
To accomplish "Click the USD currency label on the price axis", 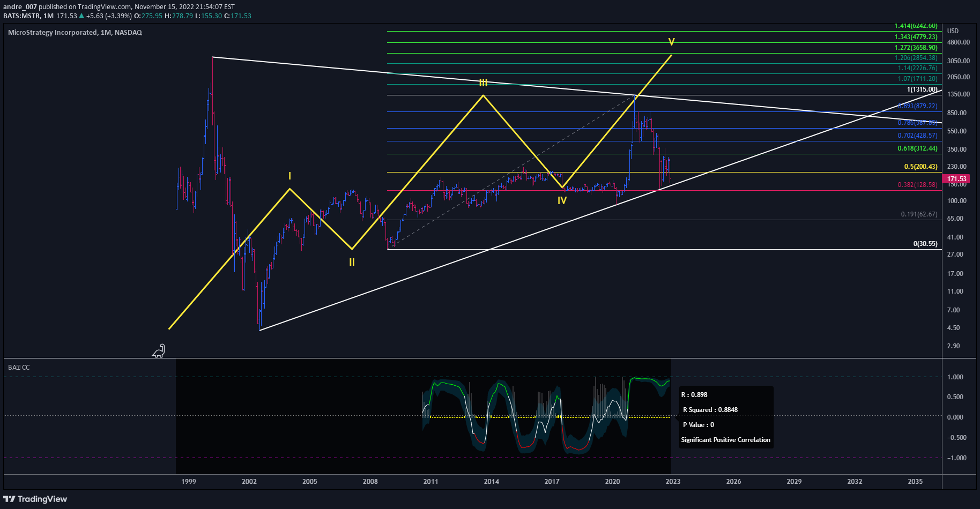I will click(x=952, y=31).
